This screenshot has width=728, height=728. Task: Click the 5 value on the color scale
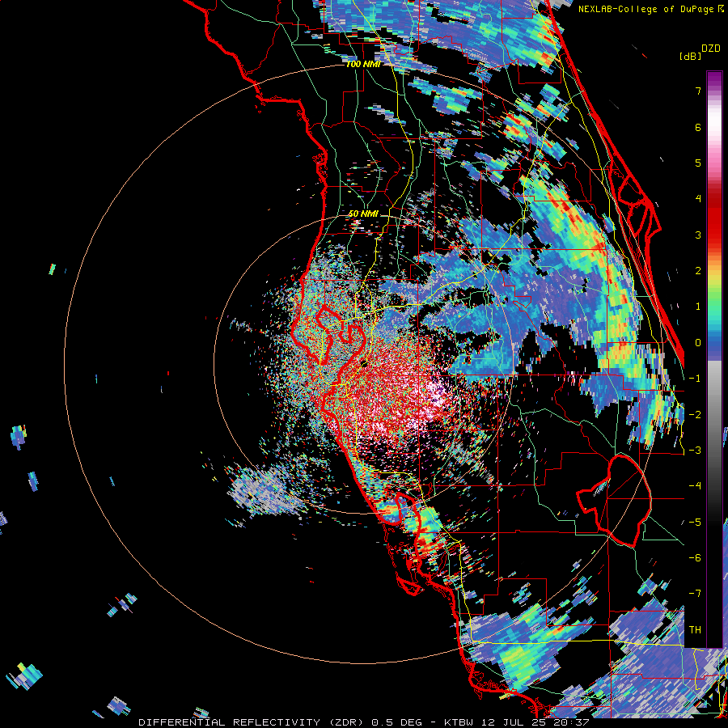[x=698, y=163]
